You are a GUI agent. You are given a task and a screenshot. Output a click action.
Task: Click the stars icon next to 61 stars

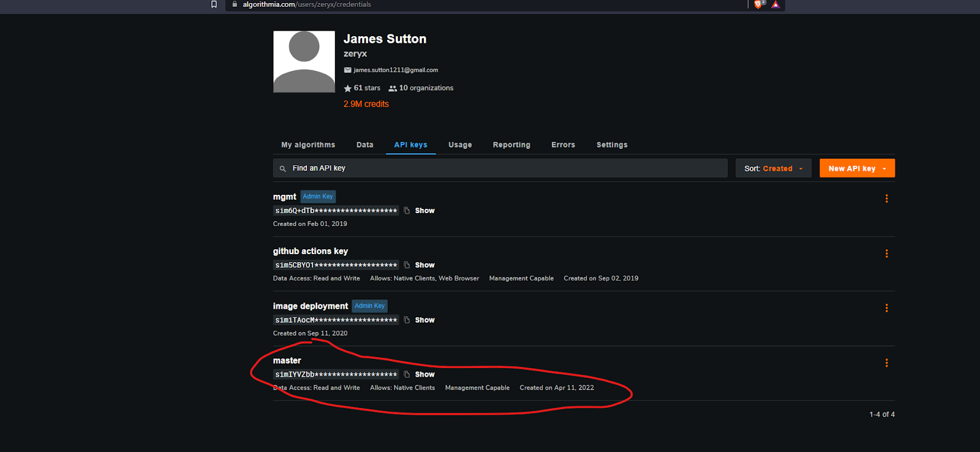pos(348,88)
